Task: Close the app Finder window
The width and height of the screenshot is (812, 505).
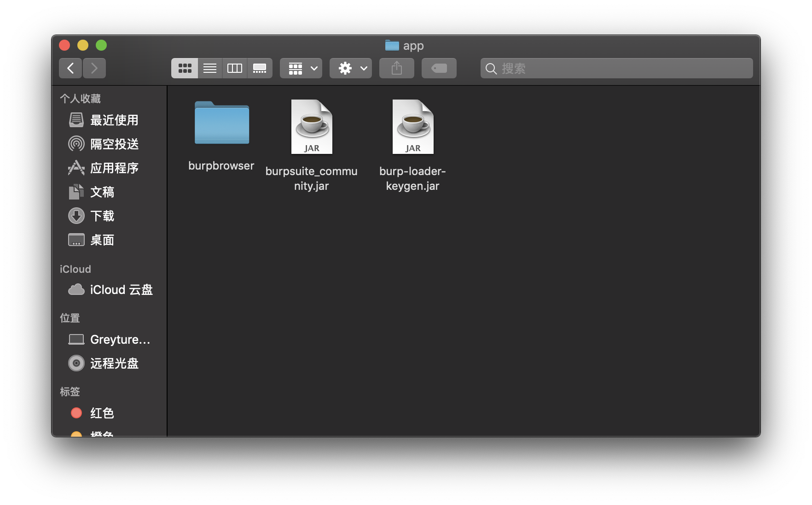Action: [64, 45]
